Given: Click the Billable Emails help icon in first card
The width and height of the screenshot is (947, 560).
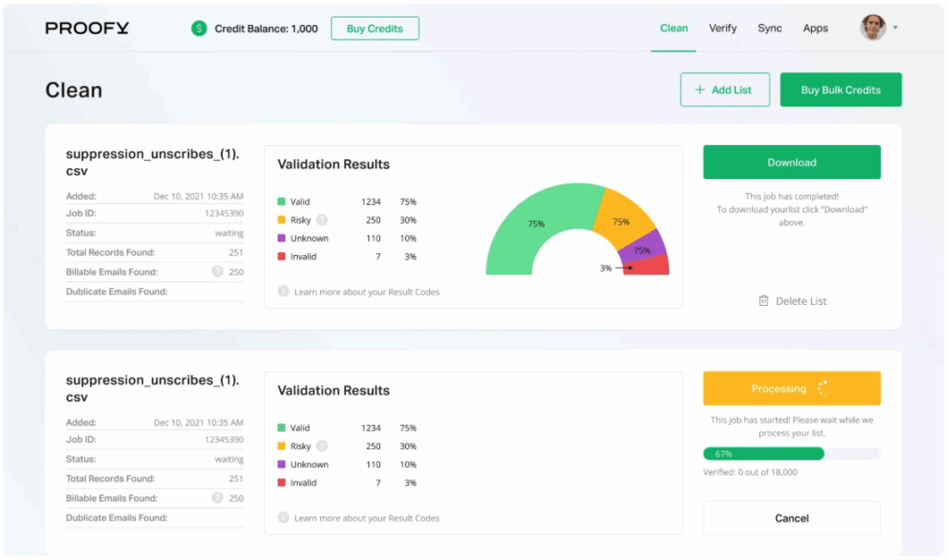Looking at the screenshot, I should click(217, 272).
